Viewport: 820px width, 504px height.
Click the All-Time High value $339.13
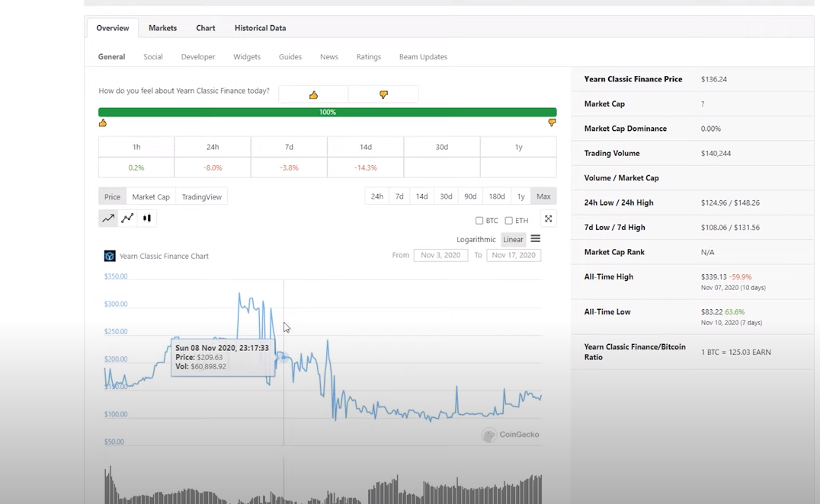[714, 277]
